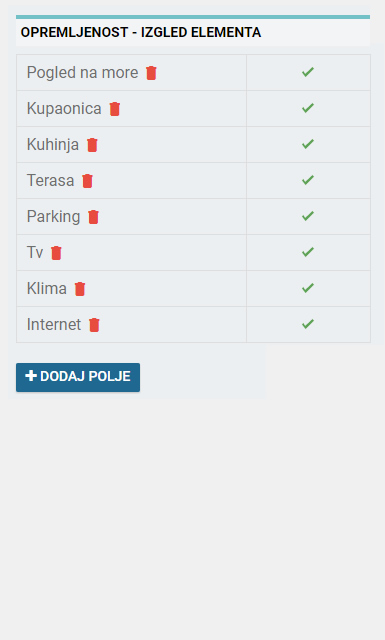Click the Opremljenost - Izgled elementa header
The width and height of the screenshot is (385, 640).
141,32
